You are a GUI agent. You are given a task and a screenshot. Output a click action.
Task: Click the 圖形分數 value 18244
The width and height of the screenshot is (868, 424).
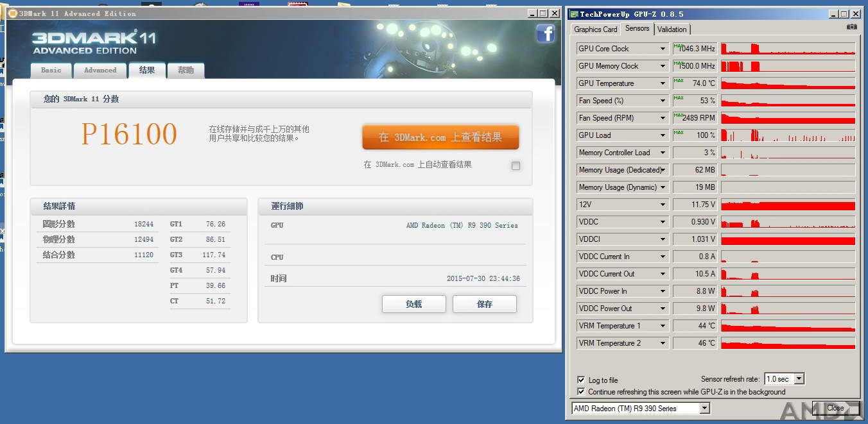[x=144, y=225]
